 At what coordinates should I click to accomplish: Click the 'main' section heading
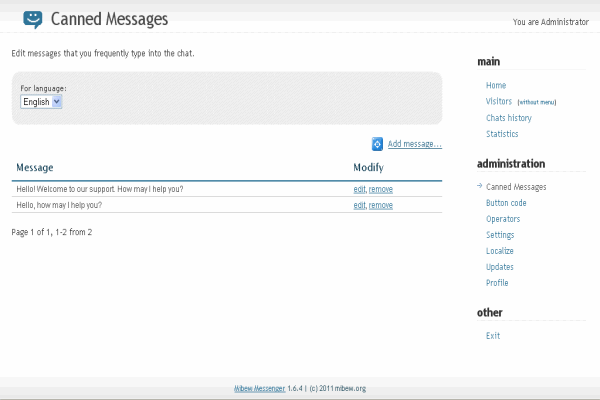point(488,62)
